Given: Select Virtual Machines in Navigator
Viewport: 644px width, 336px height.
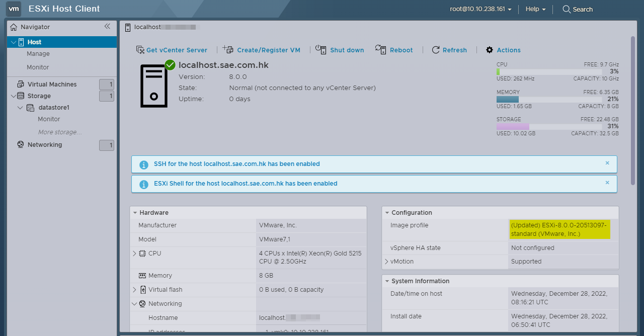Looking at the screenshot, I should (x=52, y=84).
